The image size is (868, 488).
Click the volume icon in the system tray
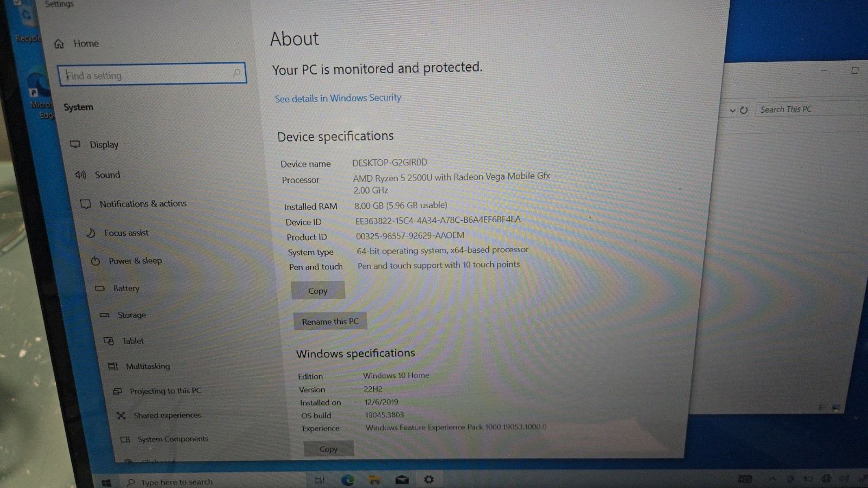[x=844, y=479]
